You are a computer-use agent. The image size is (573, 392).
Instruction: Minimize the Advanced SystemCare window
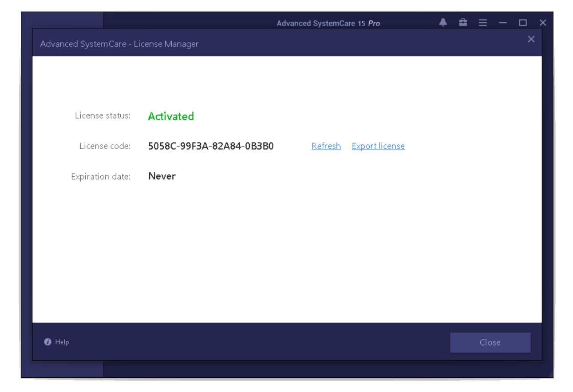coord(503,23)
